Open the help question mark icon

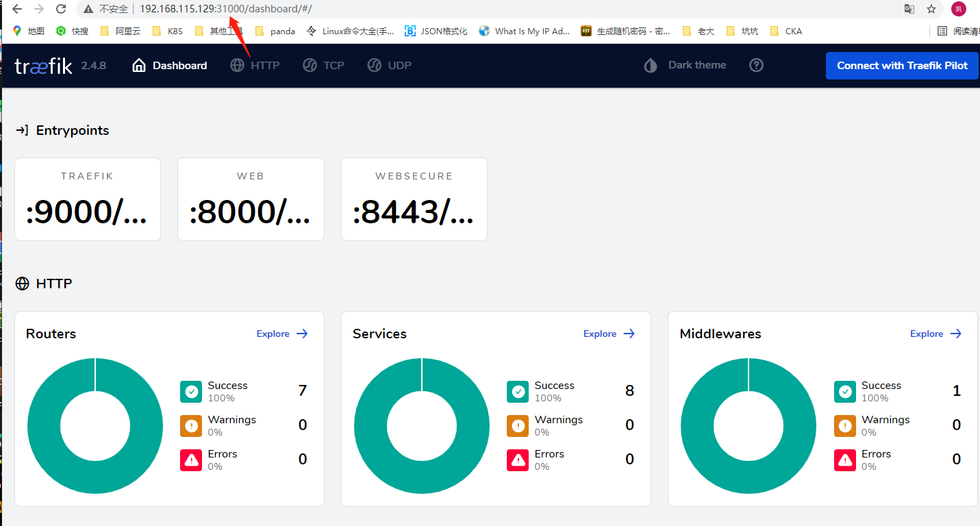756,65
